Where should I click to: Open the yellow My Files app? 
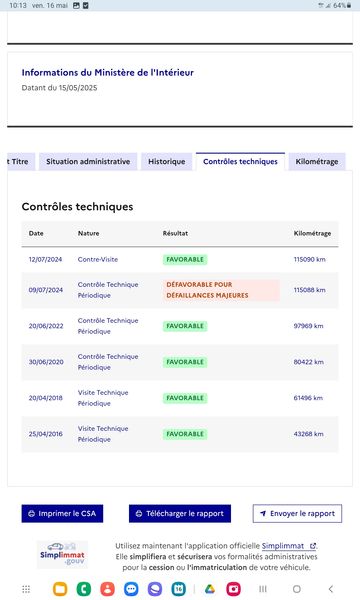[60, 589]
